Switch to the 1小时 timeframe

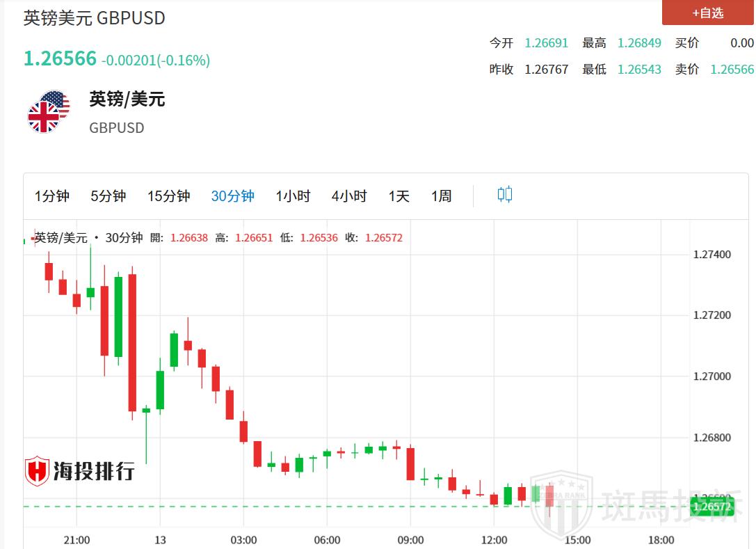click(x=293, y=196)
